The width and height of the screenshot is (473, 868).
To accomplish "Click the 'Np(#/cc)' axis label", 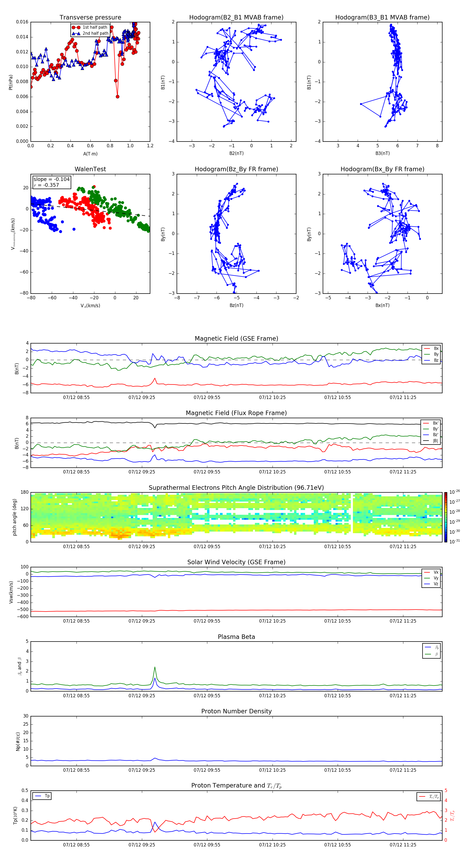I will tap(18, 741).
